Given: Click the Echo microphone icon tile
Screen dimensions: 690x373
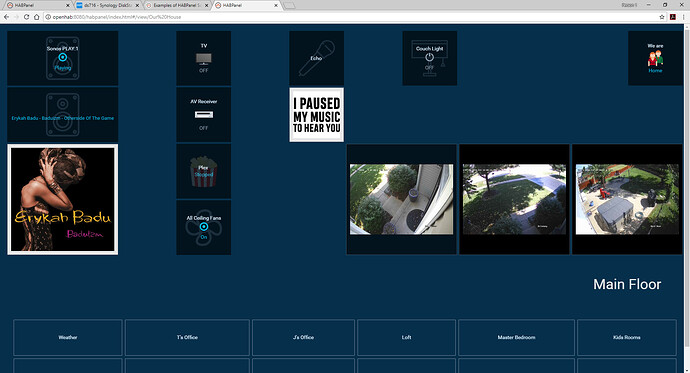Looking at the screenshot, I should [x=316, y=58].
